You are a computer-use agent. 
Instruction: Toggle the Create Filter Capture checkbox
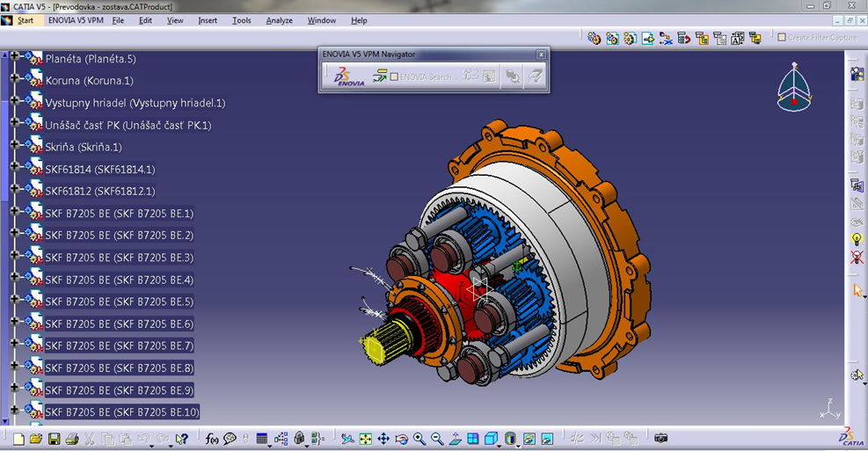[782, 37]
